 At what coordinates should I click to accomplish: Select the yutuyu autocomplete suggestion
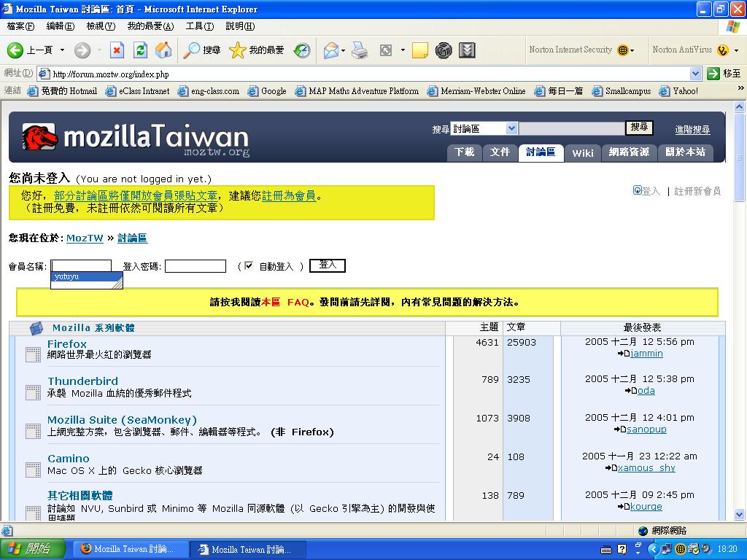pyautogui.click(x=86, y=276)
